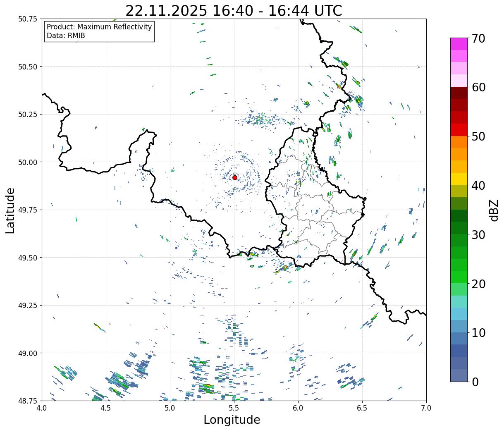Pick the bottom grey-blue colorbar segment at 0
Screen dimensions: 504x430
pyautogui.click(x=459, y=375)
